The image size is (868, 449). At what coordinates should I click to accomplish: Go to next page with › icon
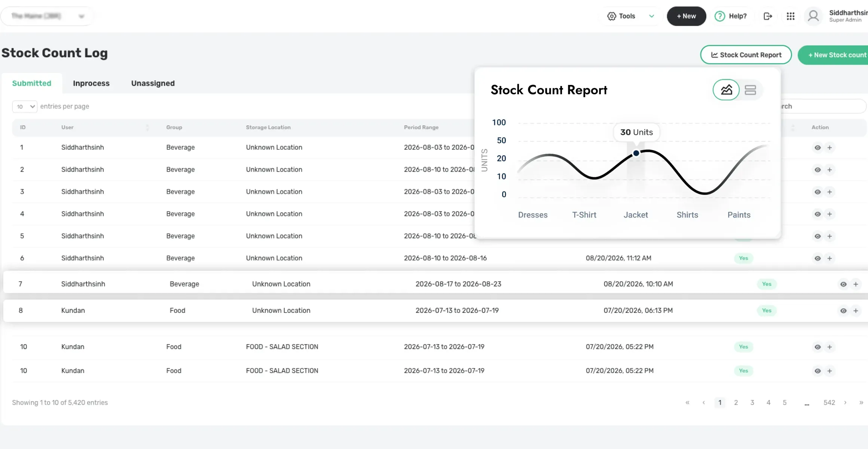click(x=845, y=403)
